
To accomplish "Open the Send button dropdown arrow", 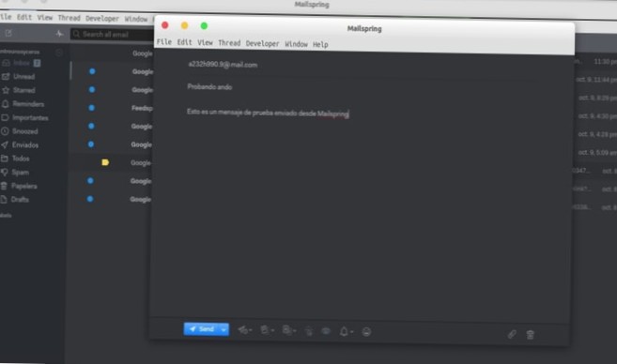I will (224, 329).
